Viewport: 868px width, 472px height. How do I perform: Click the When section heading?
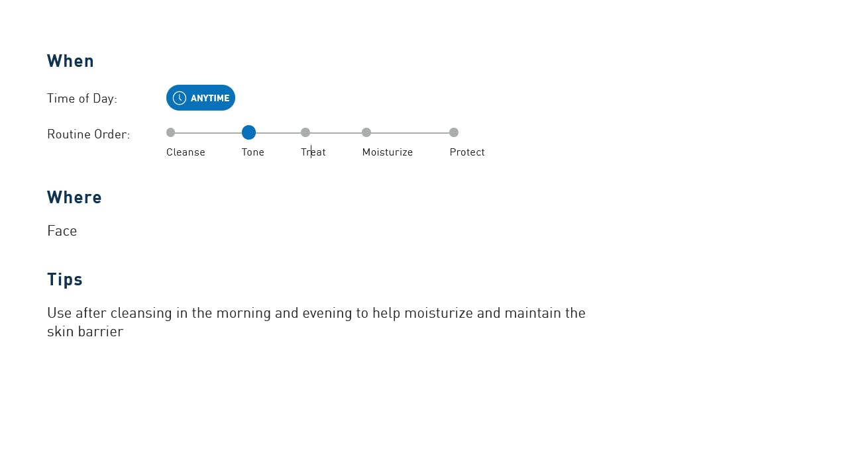(70, 61)
